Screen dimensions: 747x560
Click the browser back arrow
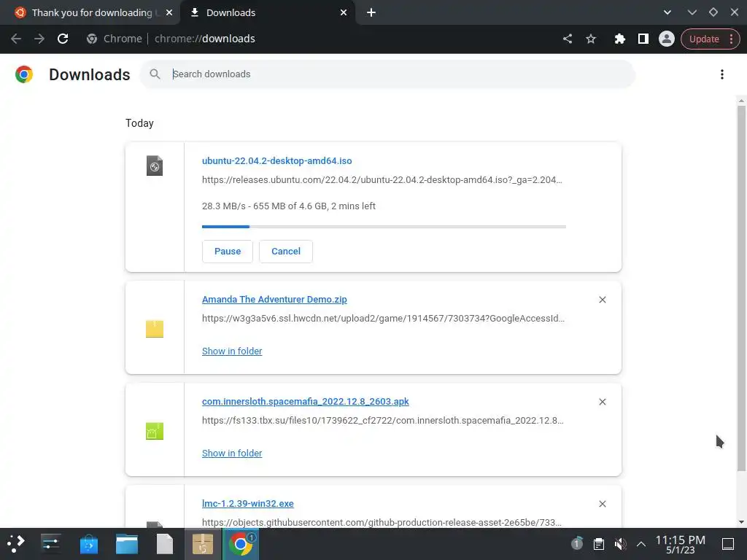(16, 39)
